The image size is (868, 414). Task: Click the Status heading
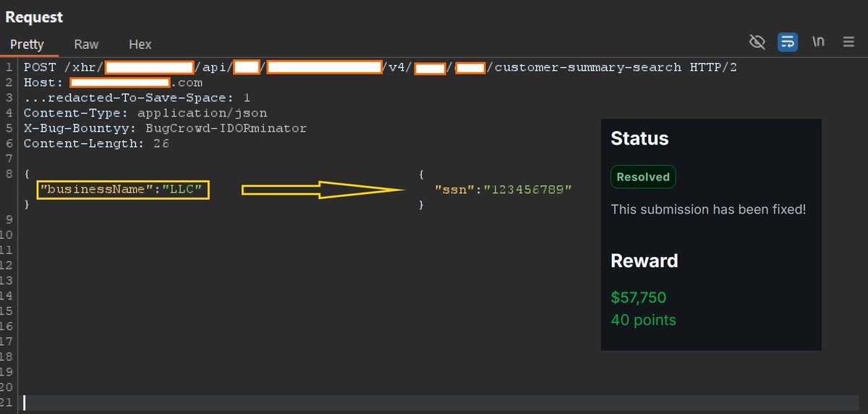pyautogui.click(x=639, y=138)
